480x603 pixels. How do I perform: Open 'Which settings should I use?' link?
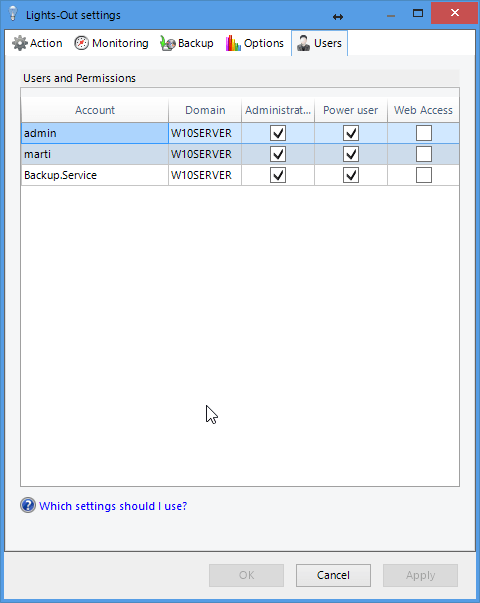(x=113, y=506)
